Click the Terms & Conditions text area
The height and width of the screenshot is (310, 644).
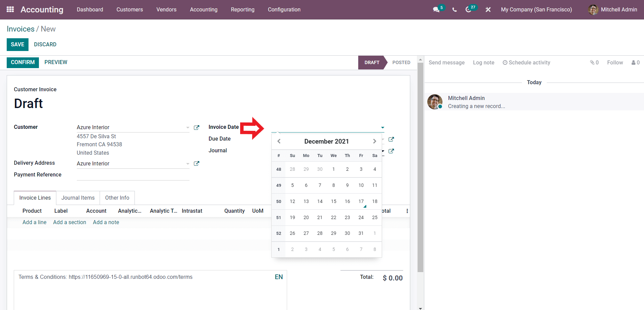[150, 290]
